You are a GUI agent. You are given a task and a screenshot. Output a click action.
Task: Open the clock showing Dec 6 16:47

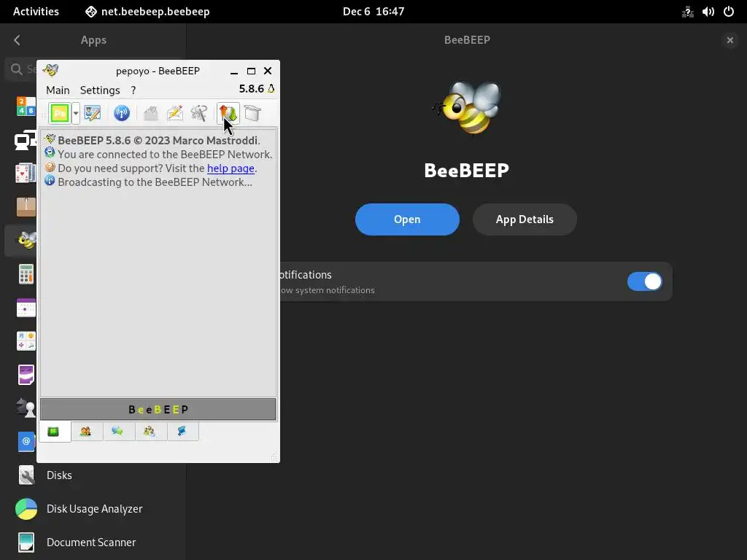[x=373, y=12]
